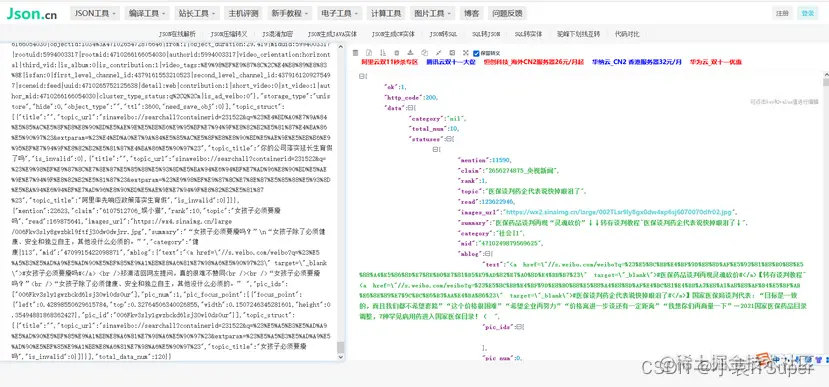Viewport: 829px width, 387px height.
Task: Go to 主机评测 in top navigation
Action: [244, 13]
